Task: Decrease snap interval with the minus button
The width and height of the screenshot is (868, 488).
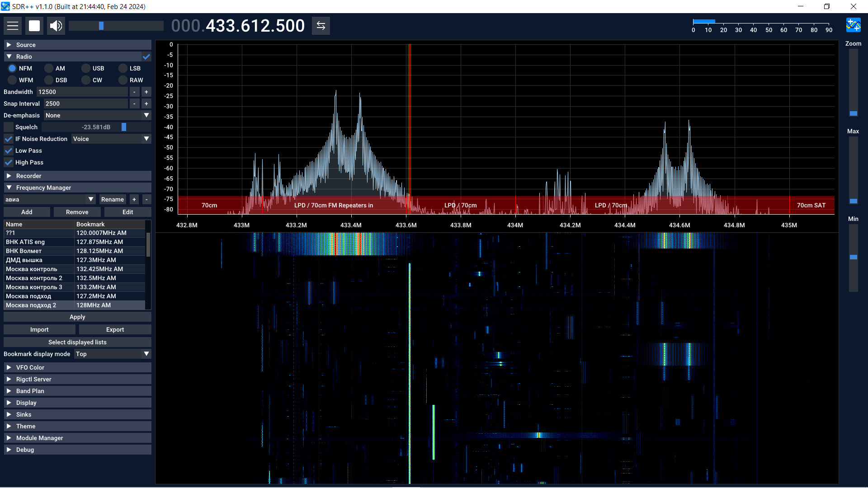Action: 134,103
